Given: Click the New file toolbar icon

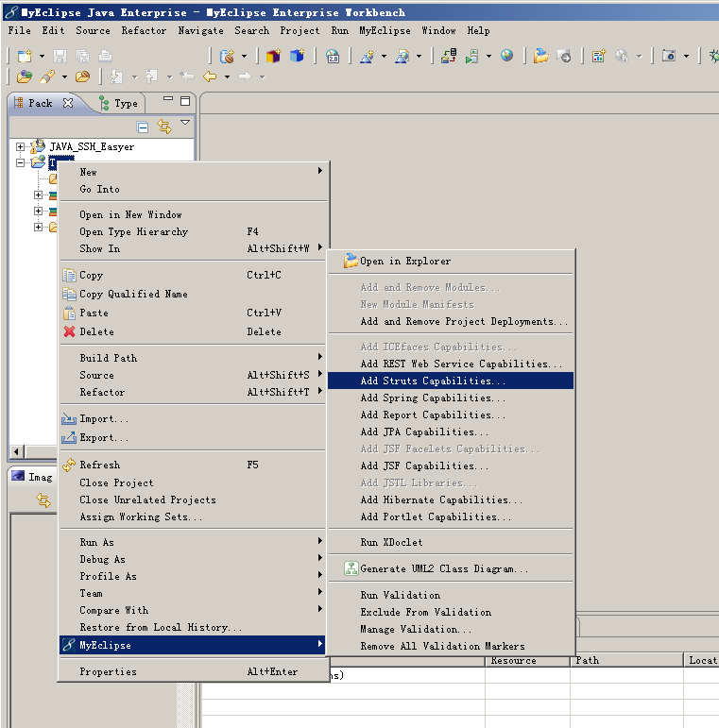Looking at the screenshot, I should pyautogui.click(x=25, y=57).
